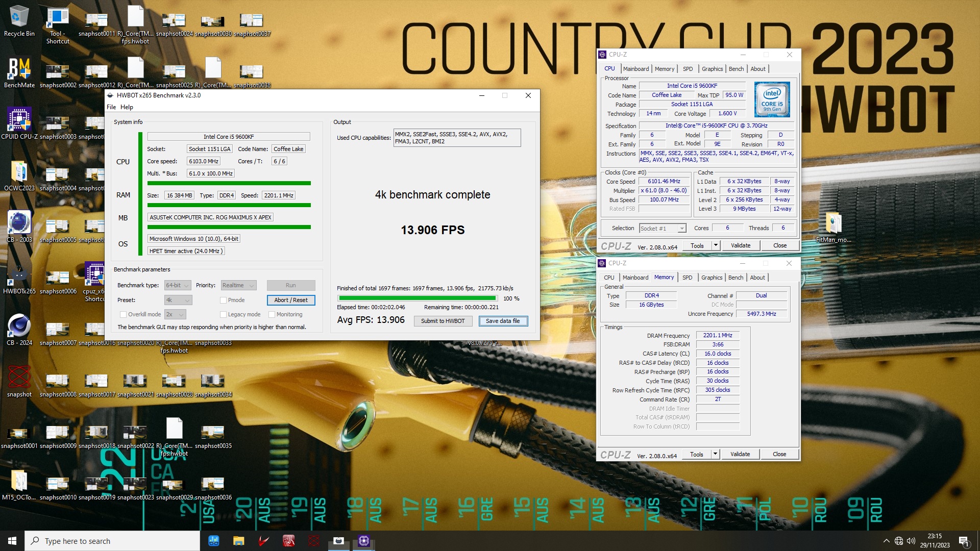Launch BenchMate from the desktop
The width and height of the screenshot is (980, 551).
point(19,72)
